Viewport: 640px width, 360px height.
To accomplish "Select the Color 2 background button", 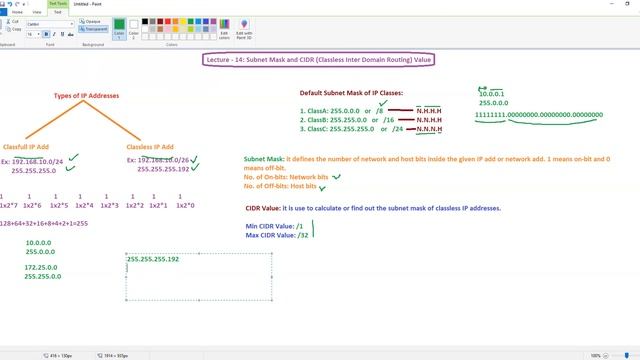I will tap(133, 29).
